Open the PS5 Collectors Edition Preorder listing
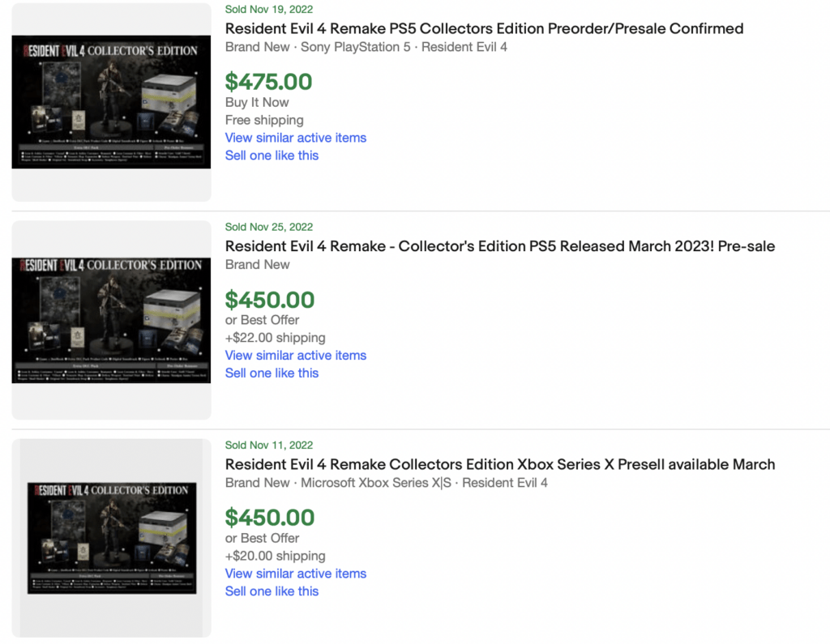The height and width of the screenshot is (644, 830). 484,28
